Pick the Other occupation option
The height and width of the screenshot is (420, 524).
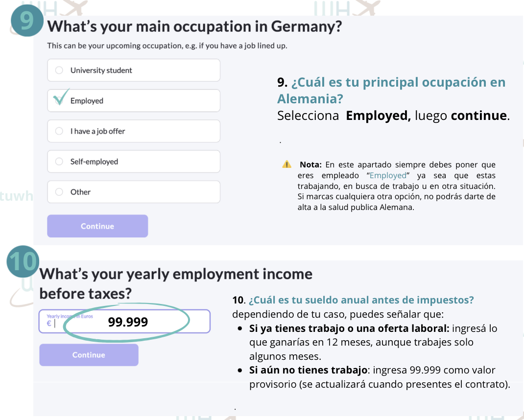[59, 192]
